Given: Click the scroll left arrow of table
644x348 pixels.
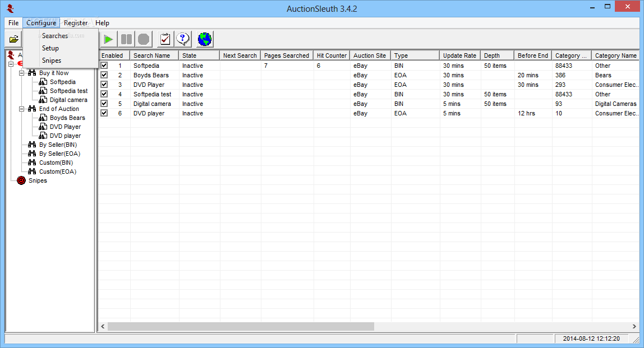Looking at the screenshot, I should click(103, 326).
